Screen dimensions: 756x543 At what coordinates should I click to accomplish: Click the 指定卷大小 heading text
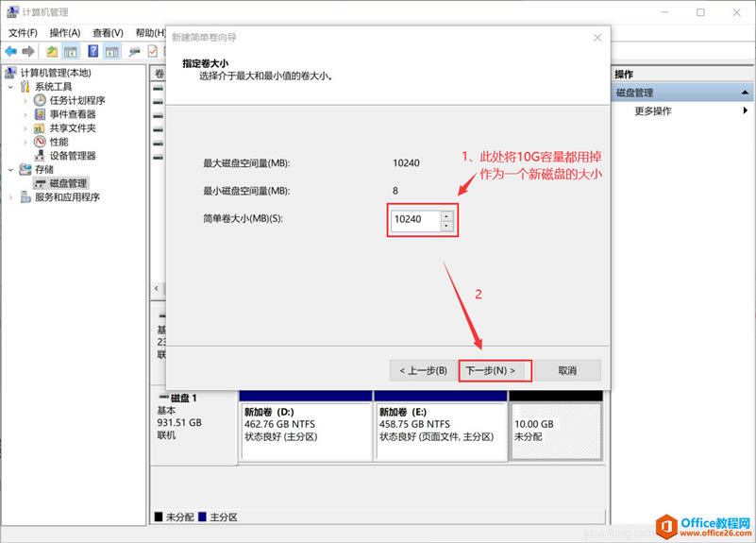click(x=206, y=63)
